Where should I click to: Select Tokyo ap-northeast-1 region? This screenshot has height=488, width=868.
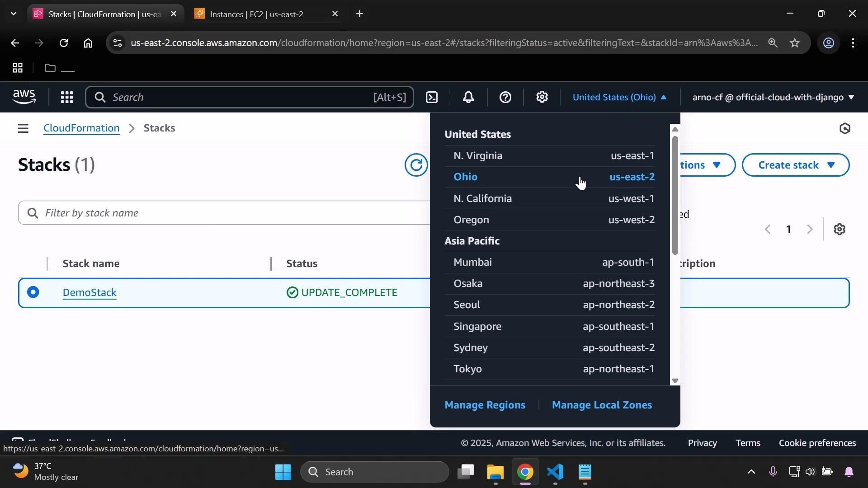point(550,369)
